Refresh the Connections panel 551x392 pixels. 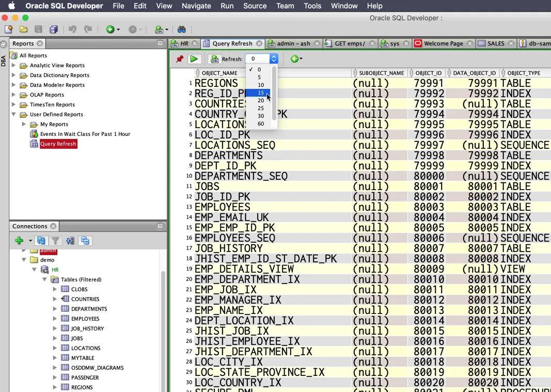[41, 241]
